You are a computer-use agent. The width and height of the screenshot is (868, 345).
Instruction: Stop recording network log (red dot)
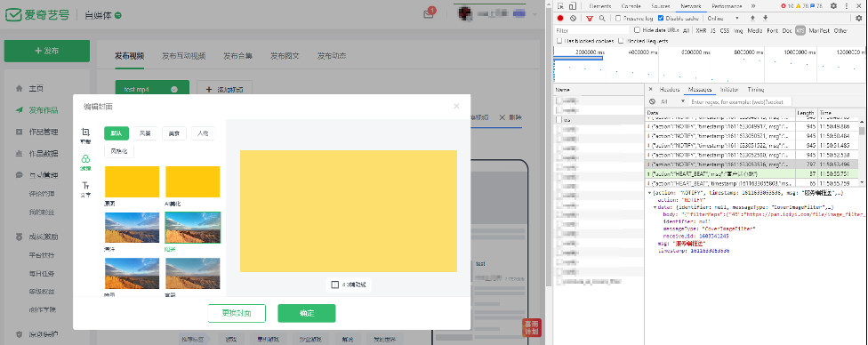[560, 19]
